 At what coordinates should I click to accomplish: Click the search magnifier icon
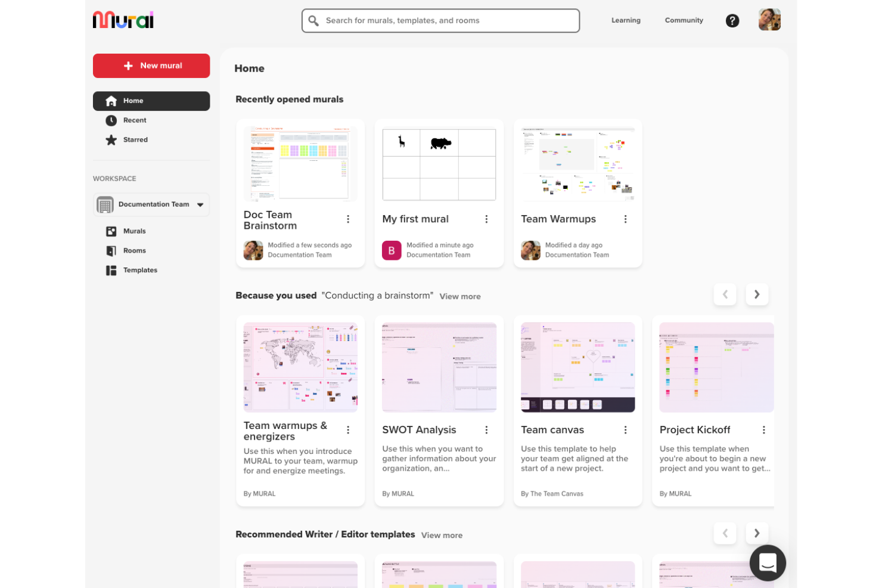point(313,21)
